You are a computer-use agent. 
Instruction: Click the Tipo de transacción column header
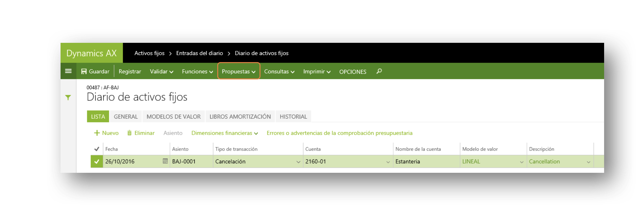click(x=236, y=149)
